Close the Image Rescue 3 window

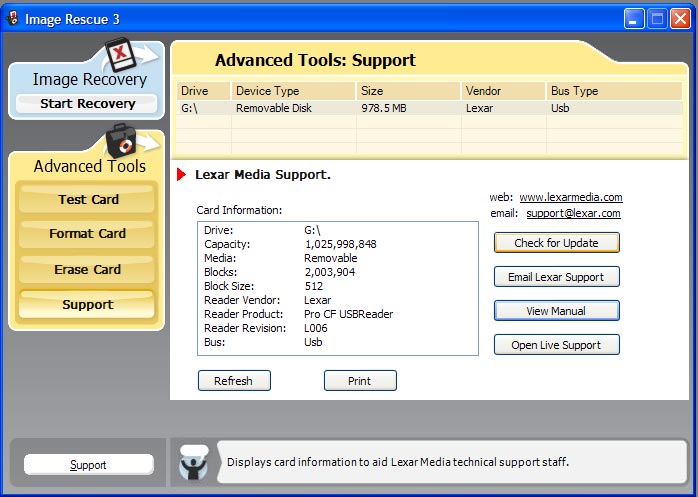[681, 19]
